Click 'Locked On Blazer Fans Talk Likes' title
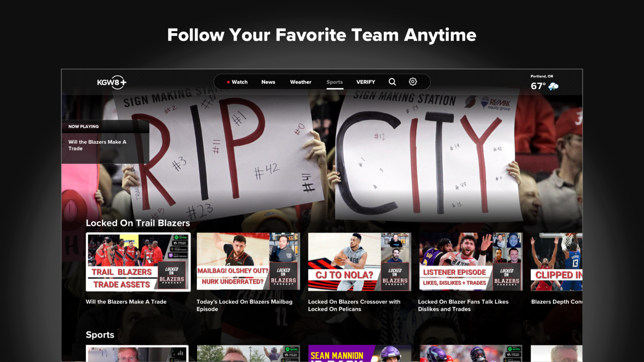 point(463,305)
